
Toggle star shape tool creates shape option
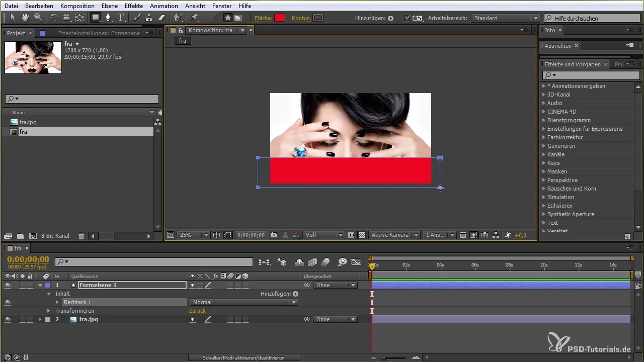pos(228,18)
